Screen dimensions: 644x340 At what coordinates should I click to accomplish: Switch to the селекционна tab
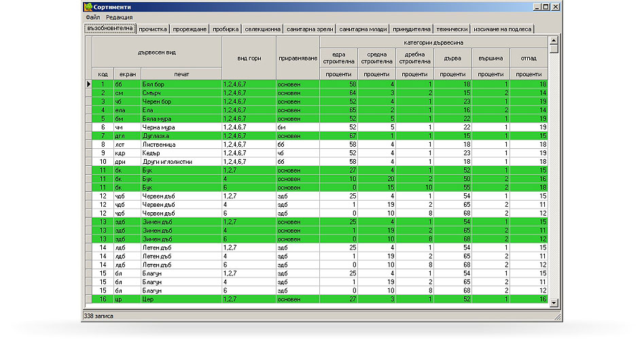click(x=262, y=29)
